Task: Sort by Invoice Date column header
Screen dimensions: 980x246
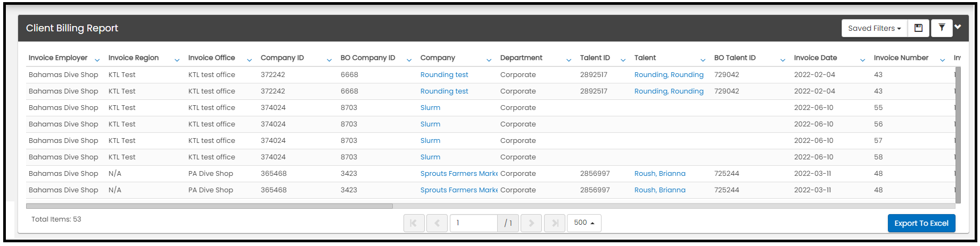Action: (x=816, y=58)
